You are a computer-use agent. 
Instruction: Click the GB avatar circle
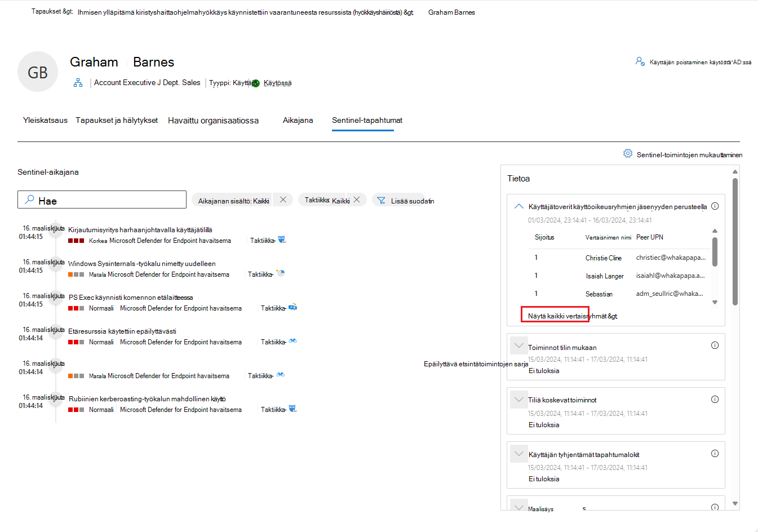tap(38, 72)
